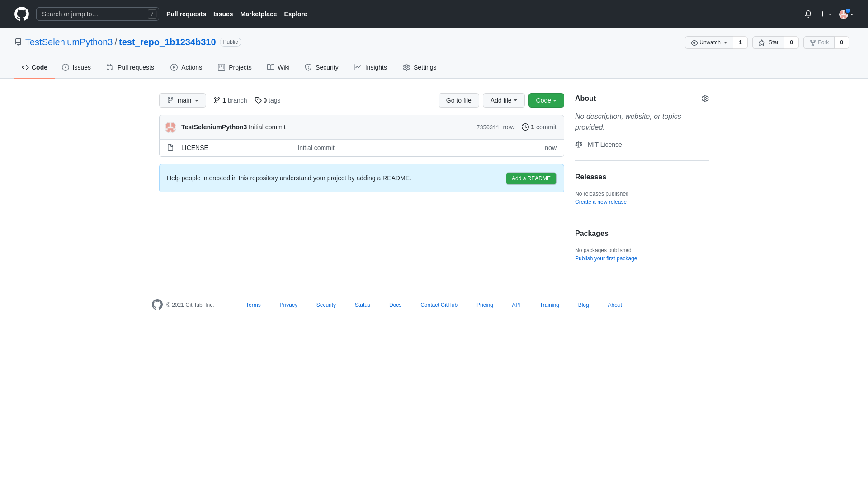
Task: Open footer Pricing link
Action: pos(485,305)
